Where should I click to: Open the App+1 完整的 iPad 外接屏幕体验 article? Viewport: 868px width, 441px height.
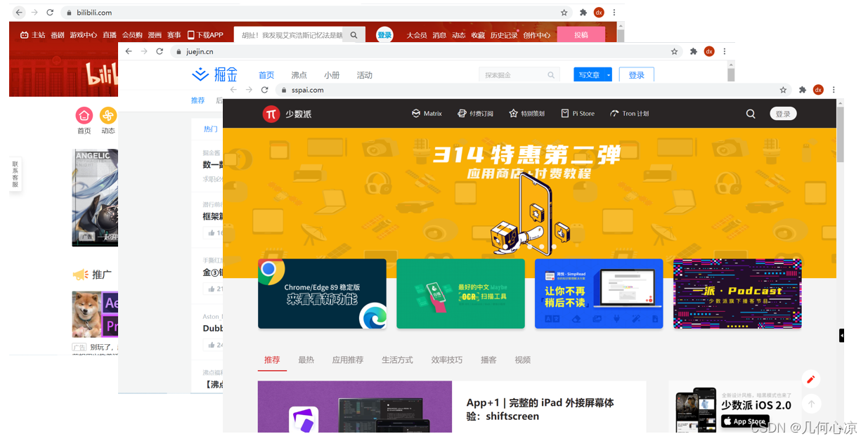pos(540,409)
